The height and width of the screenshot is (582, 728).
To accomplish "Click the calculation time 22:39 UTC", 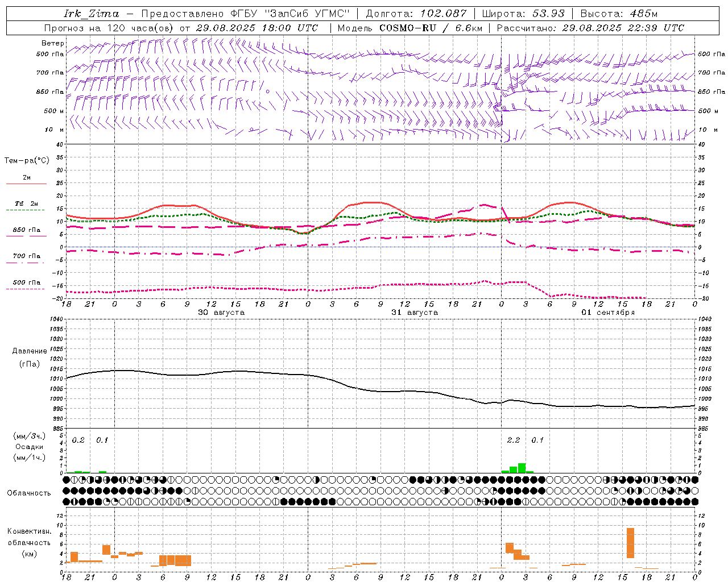I will (655, 28).
